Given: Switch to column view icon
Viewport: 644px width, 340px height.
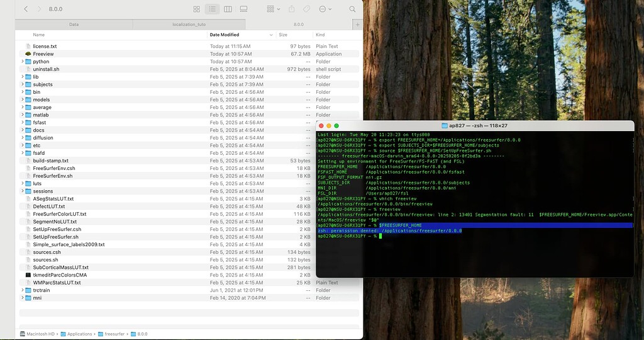Looking at the screenshot, I should (228, 9).
